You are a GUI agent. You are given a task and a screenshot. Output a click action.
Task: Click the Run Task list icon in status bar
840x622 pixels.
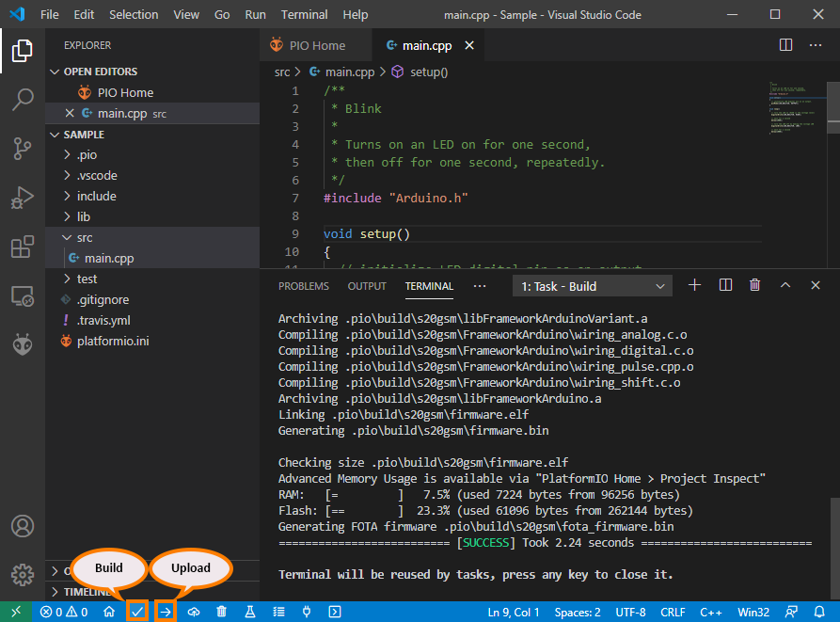click(x=278, y=612)
